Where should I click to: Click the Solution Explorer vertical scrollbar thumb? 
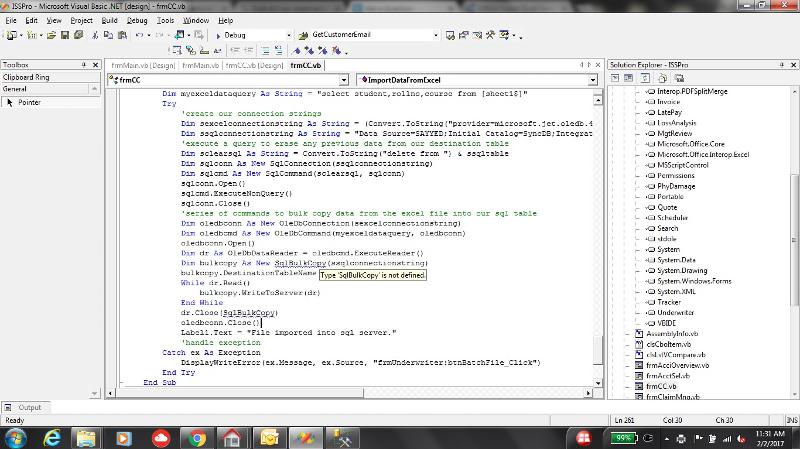794,240
